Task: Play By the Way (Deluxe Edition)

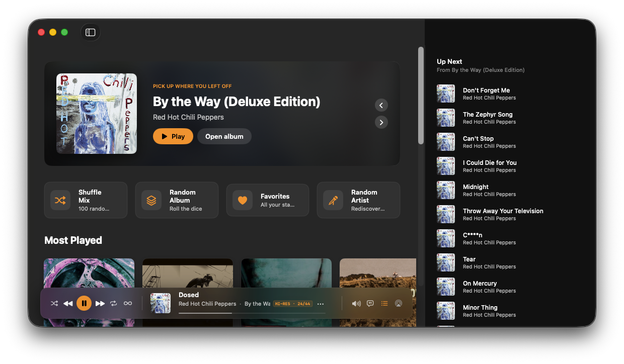Action: [x=173, y=136]
